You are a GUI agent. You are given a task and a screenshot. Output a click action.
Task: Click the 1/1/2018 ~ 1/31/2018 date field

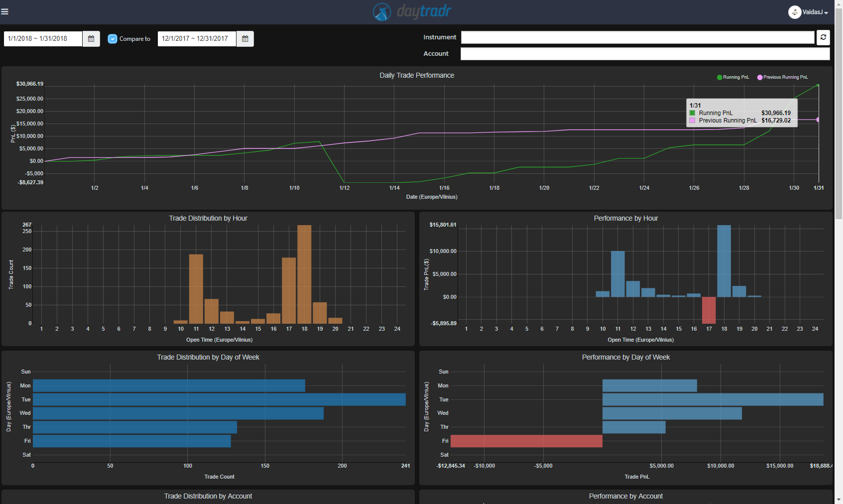(x=43, y=39)
